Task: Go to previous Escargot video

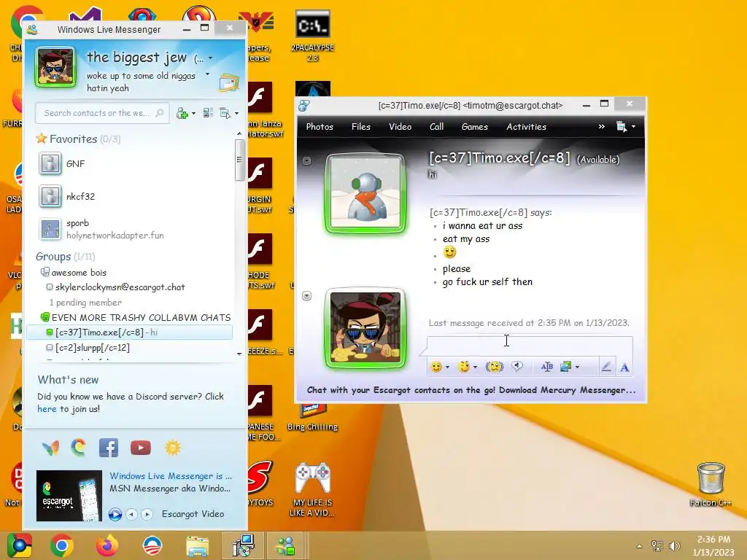Action: click(x=132, y=514)
